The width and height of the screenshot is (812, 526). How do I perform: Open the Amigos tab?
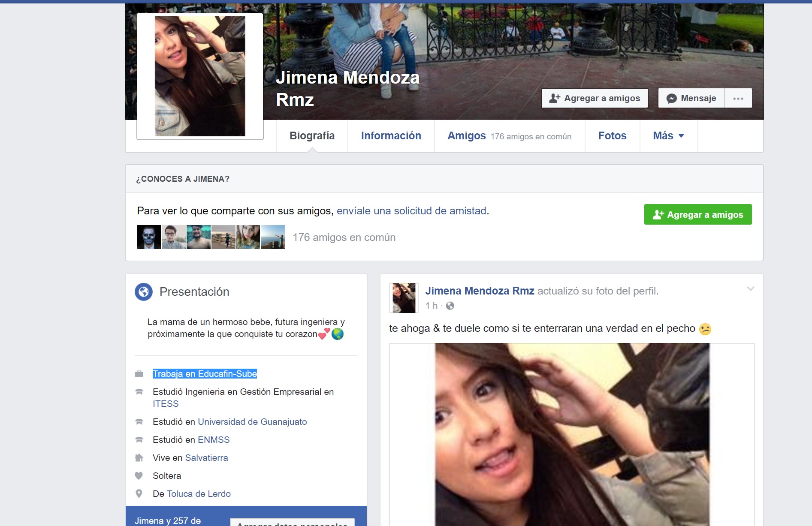click(x=466, y=136)
